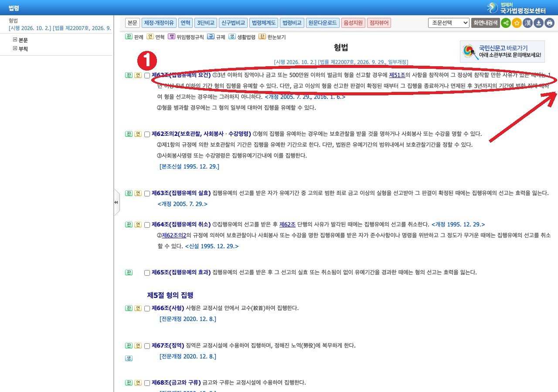The image size is (558, 392).
Task: Open the 국민신문고 바로가기 banner
Action: pyautogui.click(x=502, y=51)
